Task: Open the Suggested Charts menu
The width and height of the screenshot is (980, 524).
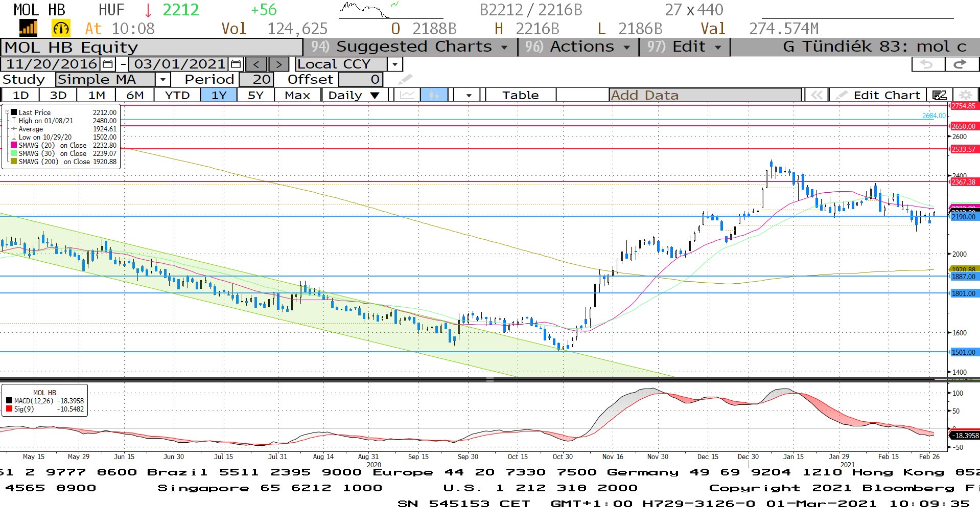Action: [x=410, y=47]
